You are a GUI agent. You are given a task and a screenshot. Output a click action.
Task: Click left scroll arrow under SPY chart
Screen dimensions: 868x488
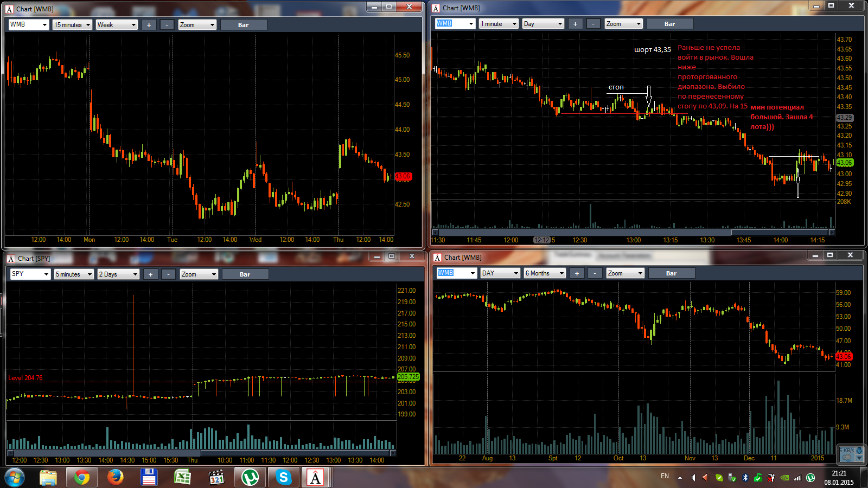(x=10, y=453)
